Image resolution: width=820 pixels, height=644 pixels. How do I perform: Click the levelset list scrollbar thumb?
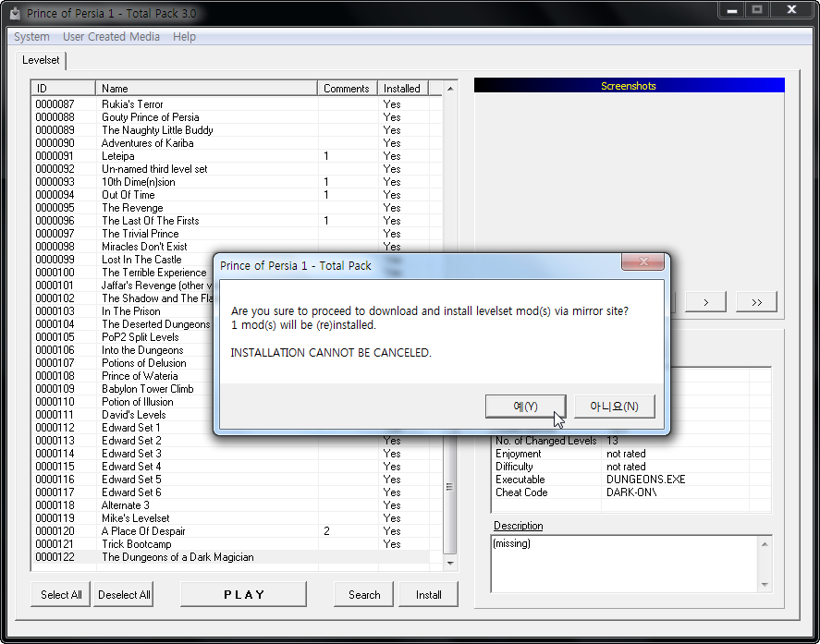coord(450,486)
